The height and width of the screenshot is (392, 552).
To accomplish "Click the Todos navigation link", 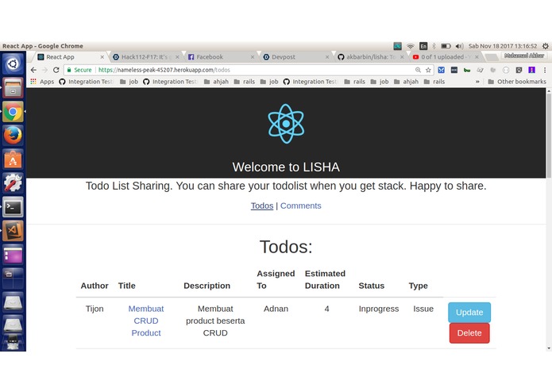I will click(x=262, y=206).
